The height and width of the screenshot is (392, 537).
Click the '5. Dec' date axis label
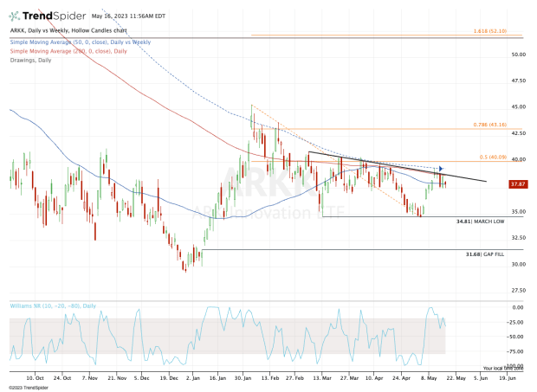point(141,378)
